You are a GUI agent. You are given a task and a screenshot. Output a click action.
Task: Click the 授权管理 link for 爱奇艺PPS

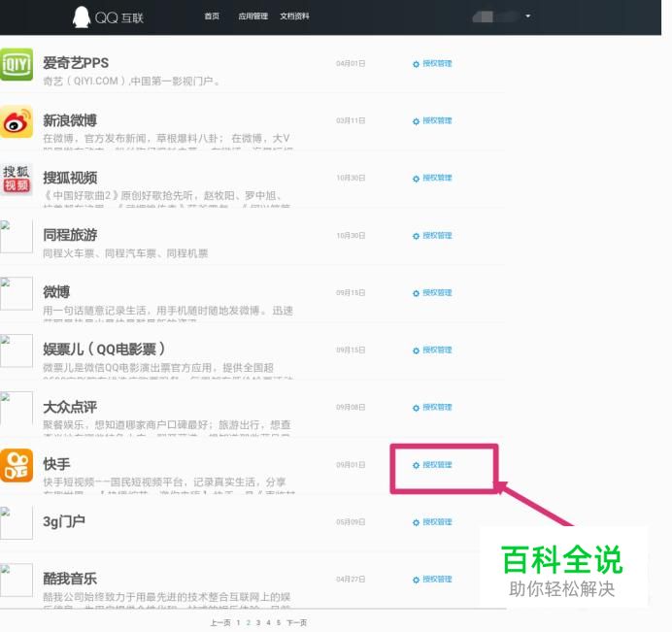(x=437, y=63)
